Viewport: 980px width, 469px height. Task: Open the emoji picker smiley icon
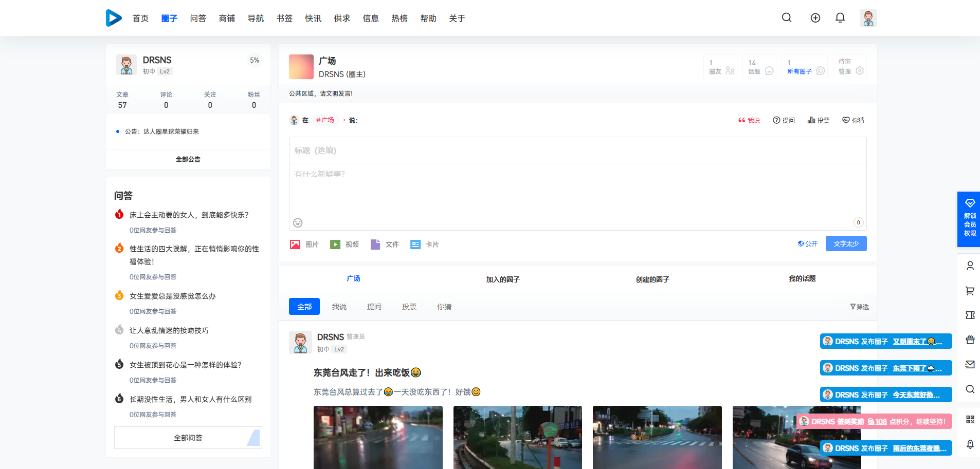[x=298, y=222]
